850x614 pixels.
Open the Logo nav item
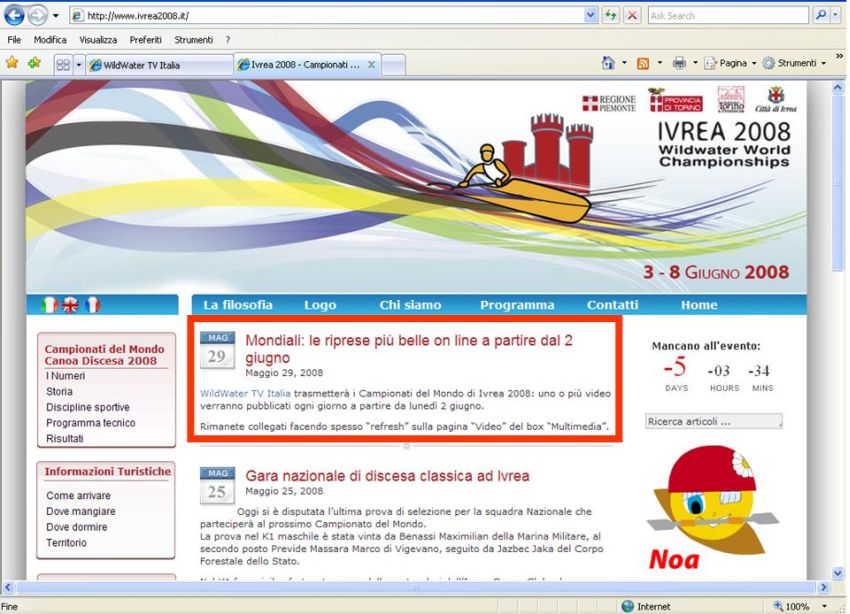pos(320,305)
